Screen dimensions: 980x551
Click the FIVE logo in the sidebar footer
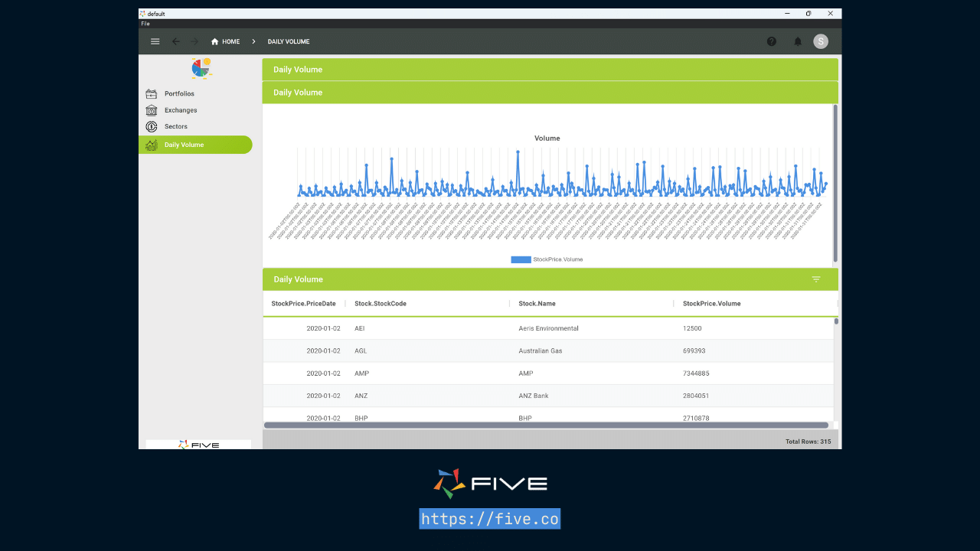point(198,445)
